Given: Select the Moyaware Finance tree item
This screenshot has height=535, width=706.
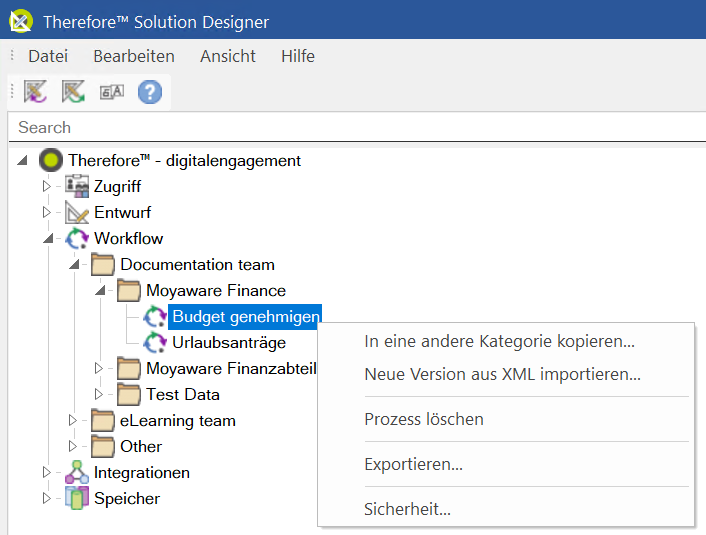Looking at the screenshot, I should pyautogui.click(x=216, y=290).
